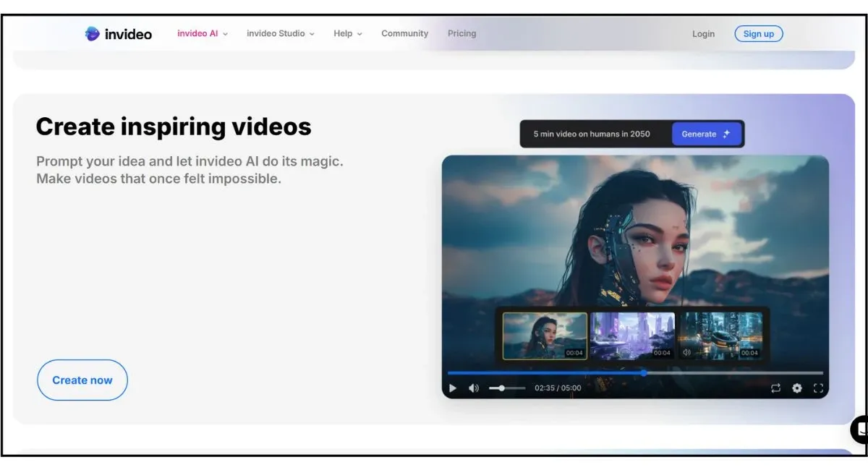
Task: Play the demo video
Action: click(453, 388)
